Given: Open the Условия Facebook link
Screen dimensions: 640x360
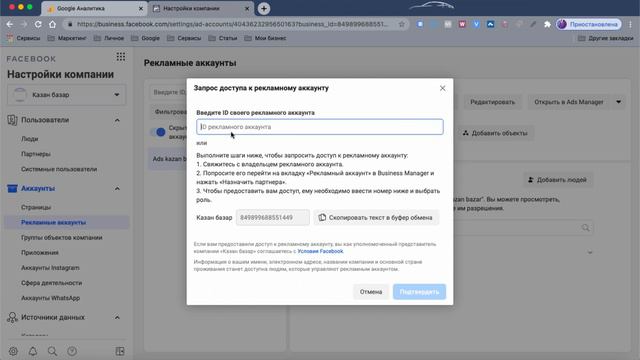Looking at the screenshot, I should pyautogui.click(x=320, y=251).
